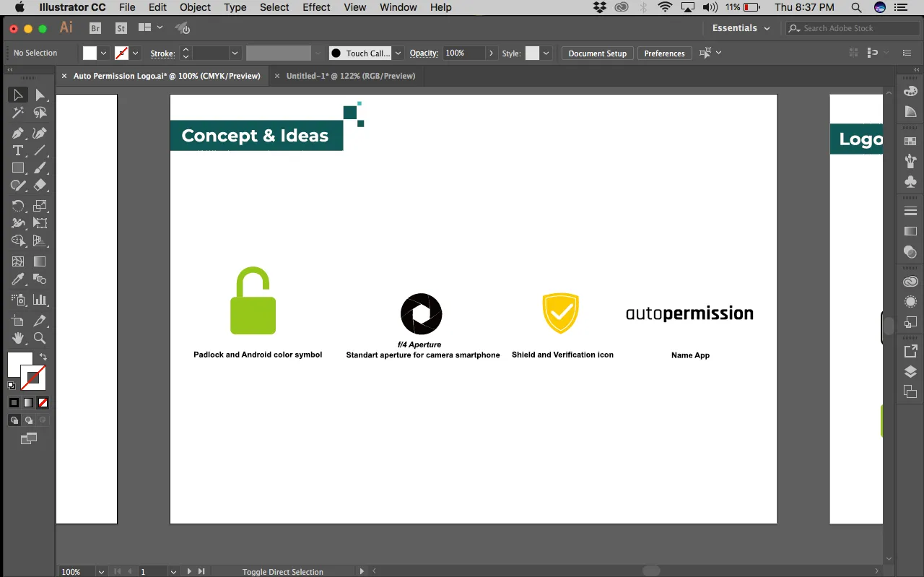Select the Blend tool
Screen dimensions: 924x577
pyautogui.click(x=40, y=279)
